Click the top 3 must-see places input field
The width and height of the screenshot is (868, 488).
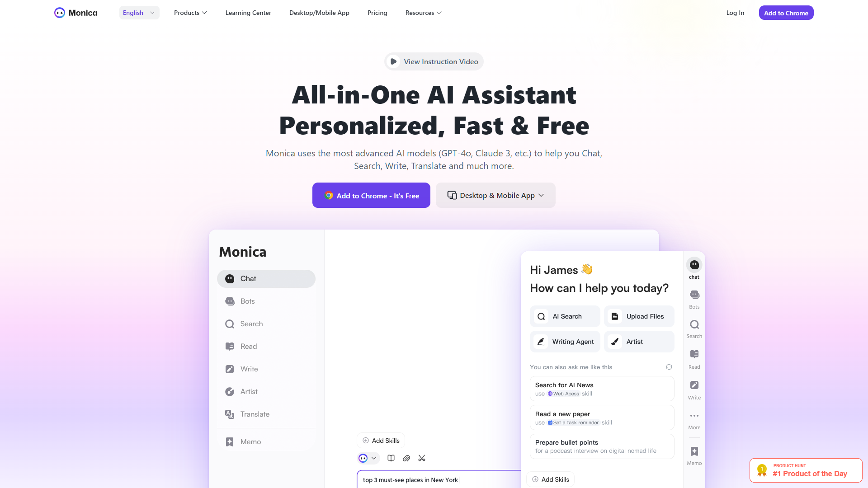(434, 479)
